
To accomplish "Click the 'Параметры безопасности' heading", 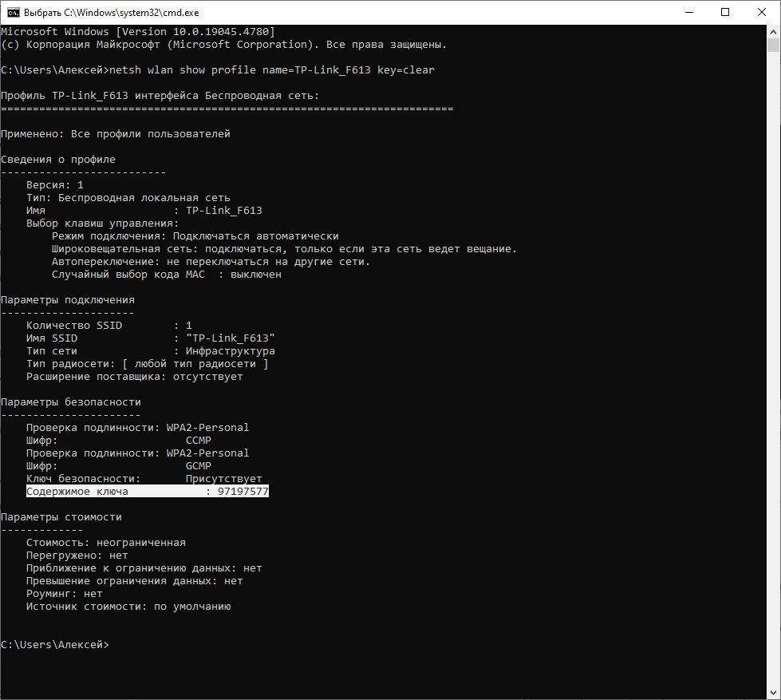I will coord(71,402).
